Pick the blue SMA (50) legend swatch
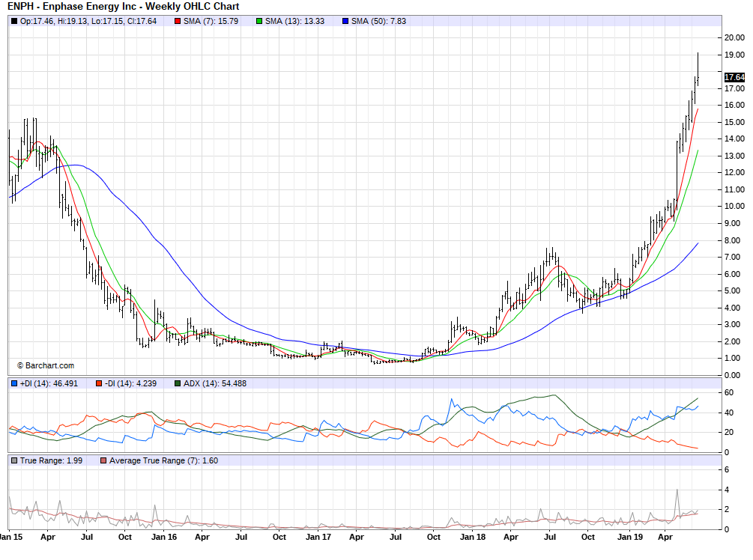Viewport: 753px width, 560px height. [x=345, y=21]
